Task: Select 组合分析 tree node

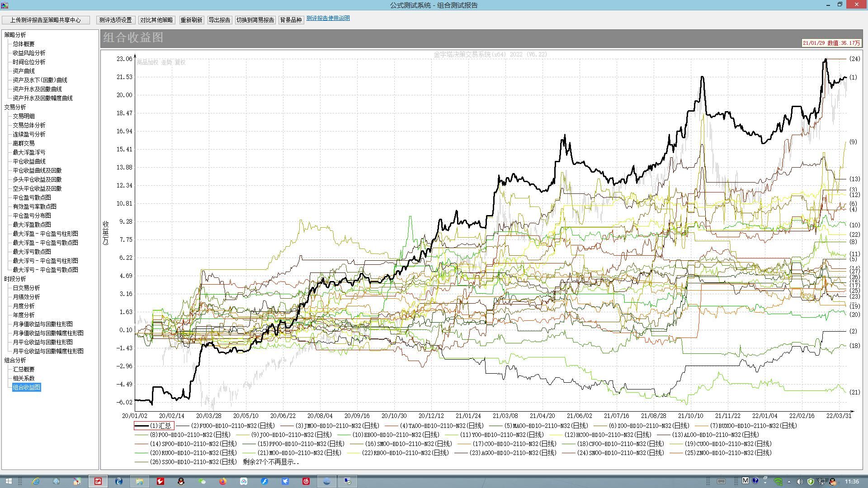Action: click(x=15, y=360)
